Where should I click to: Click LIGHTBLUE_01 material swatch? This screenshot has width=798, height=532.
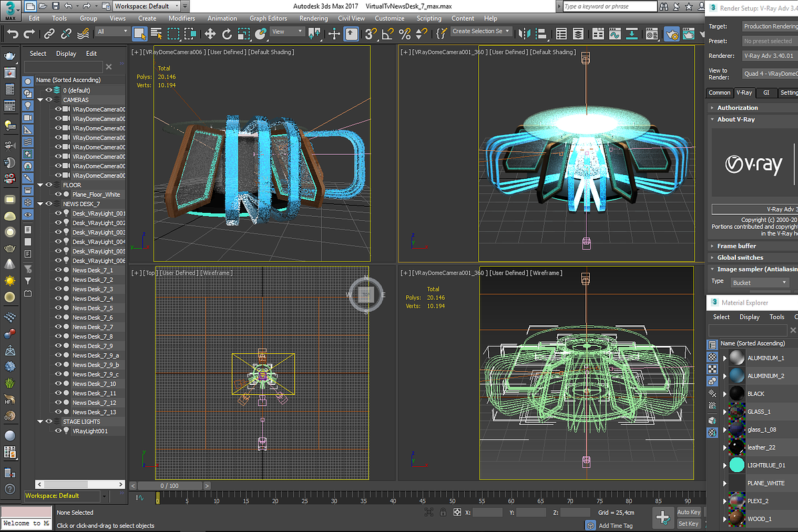pos(736,465)
